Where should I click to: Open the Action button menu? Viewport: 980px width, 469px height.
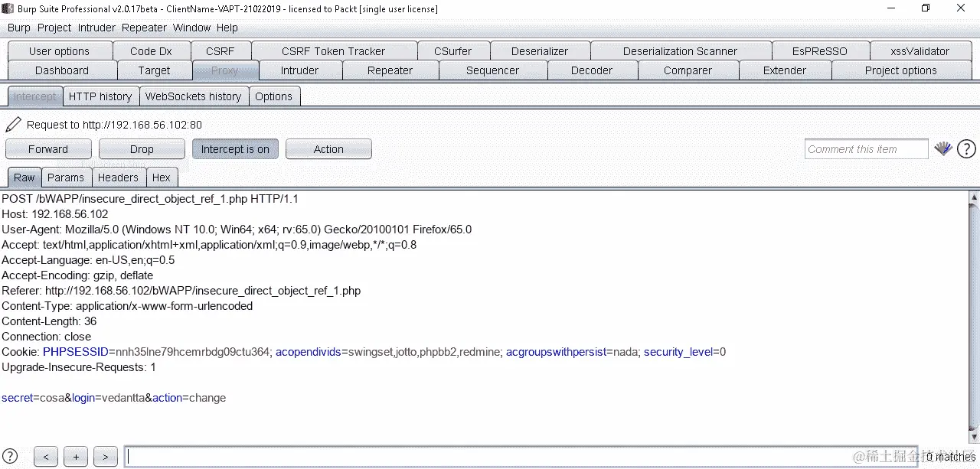[x=328, y=149]
